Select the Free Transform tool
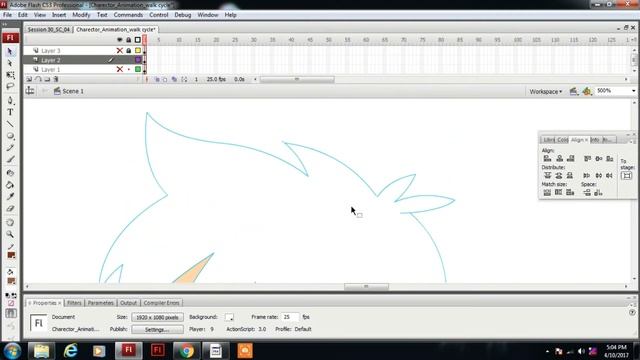Image resolution: width=640 pixels, height=360 pixels. (x=10, y=76)
